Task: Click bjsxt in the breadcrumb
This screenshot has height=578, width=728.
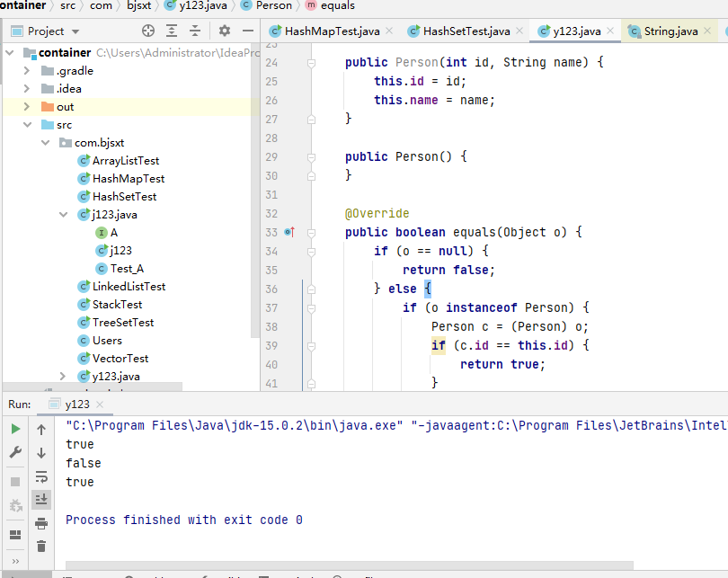Action: point(138,5)
